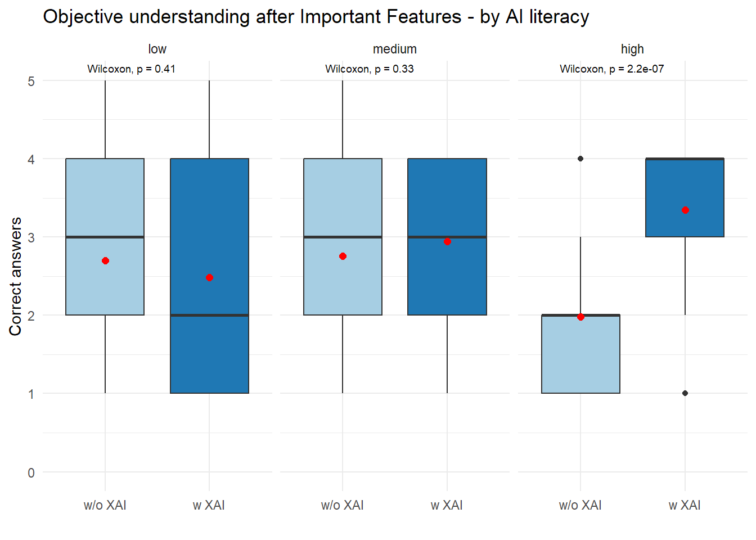756x540 pixels.
Task: Click the 'Wilcoxon, p = 2.2e-07' annotation
Action: click(611, 69)
